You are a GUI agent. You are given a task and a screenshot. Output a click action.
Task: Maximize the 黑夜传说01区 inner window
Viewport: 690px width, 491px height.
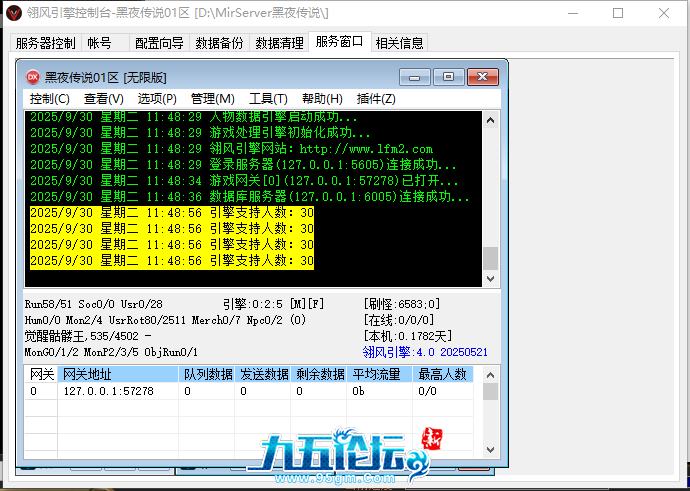[449, 77]
